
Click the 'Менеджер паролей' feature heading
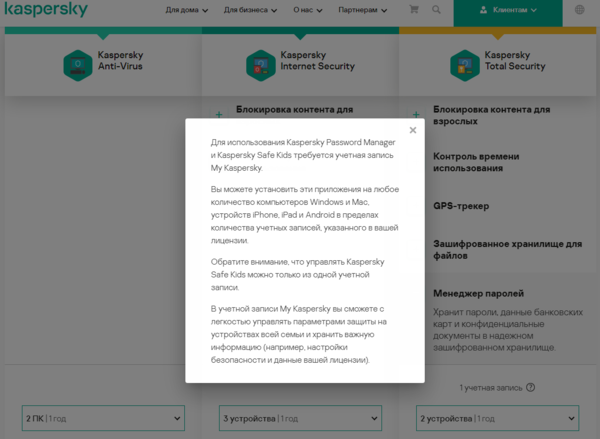(x=478, y=294)
